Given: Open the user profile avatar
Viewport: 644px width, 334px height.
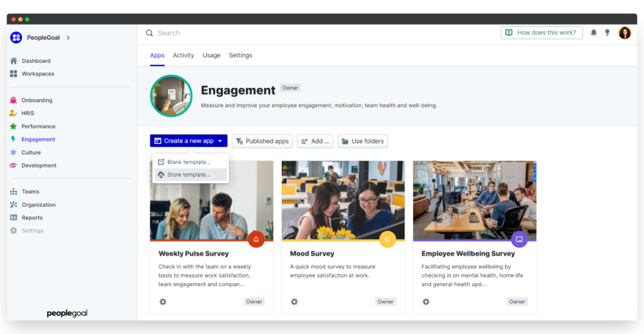Looking at the screenshot, I should click(625, 33).
